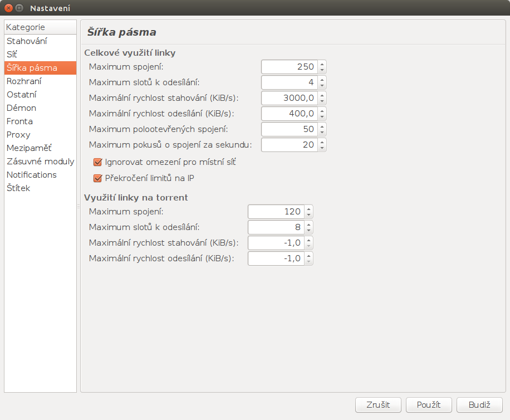Open the Proxy settings category
Image resolution: width=510 pixels, height=420 pixels.
point(18,135)
